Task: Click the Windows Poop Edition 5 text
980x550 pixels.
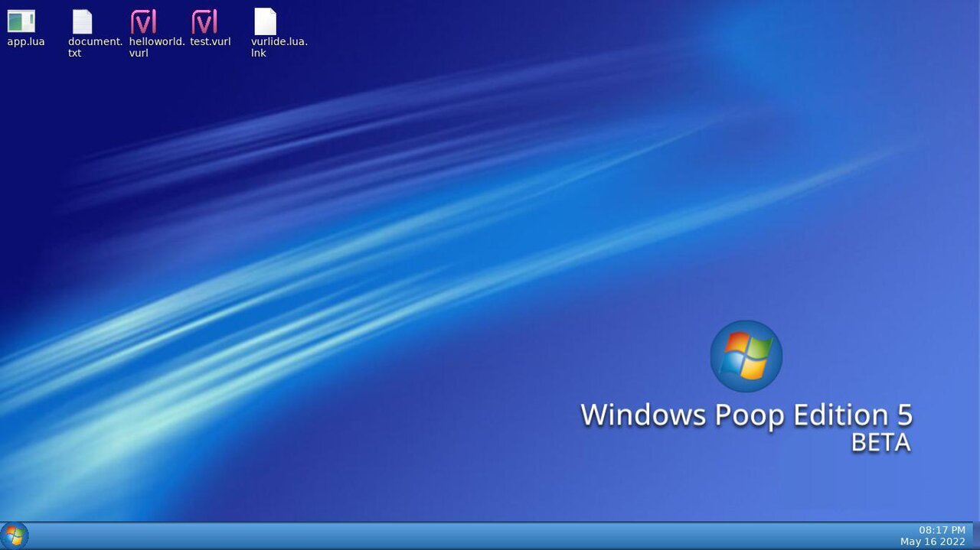Action: point(746,415)
